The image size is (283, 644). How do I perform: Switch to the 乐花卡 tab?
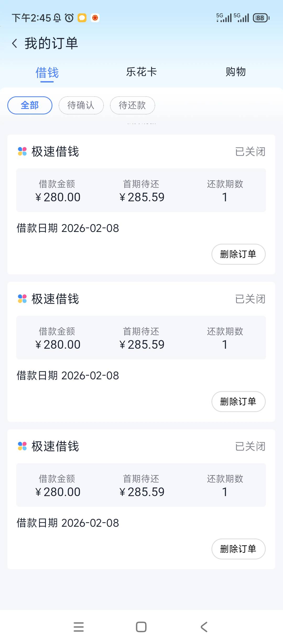click(141, 72)
